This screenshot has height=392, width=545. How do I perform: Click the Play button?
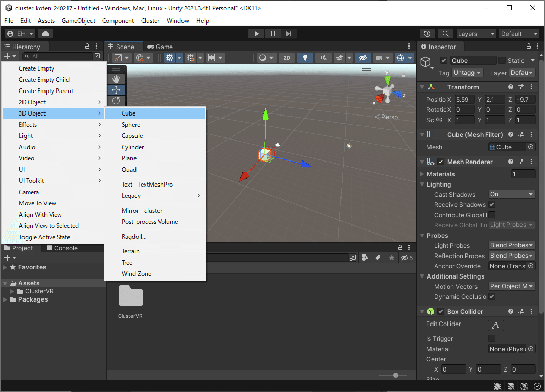pos(257,34)
